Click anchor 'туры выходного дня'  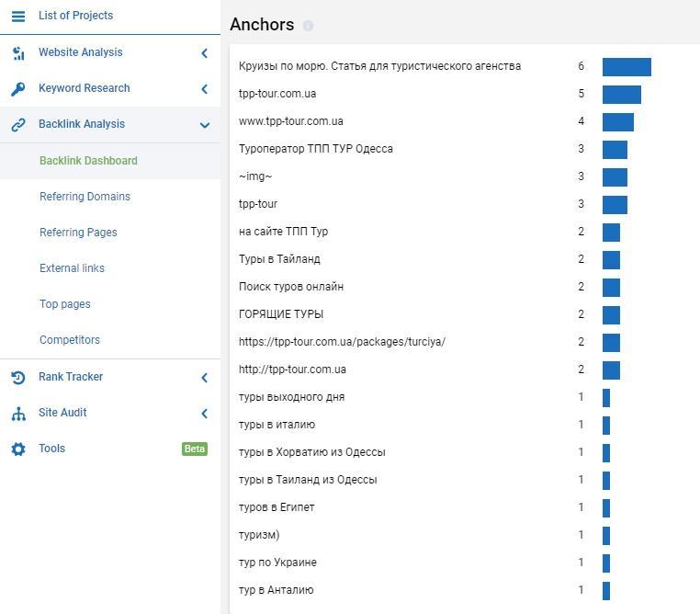click(291, 397)
